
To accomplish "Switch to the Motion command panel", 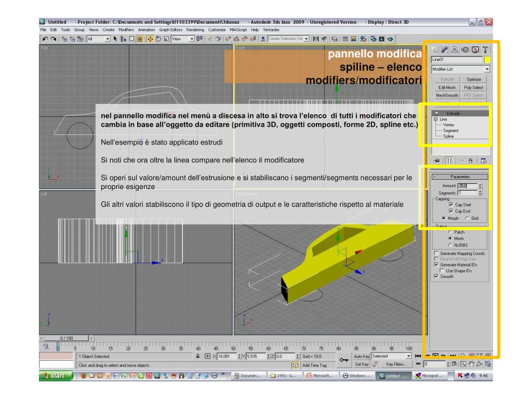I will click(x=465, y=49).
